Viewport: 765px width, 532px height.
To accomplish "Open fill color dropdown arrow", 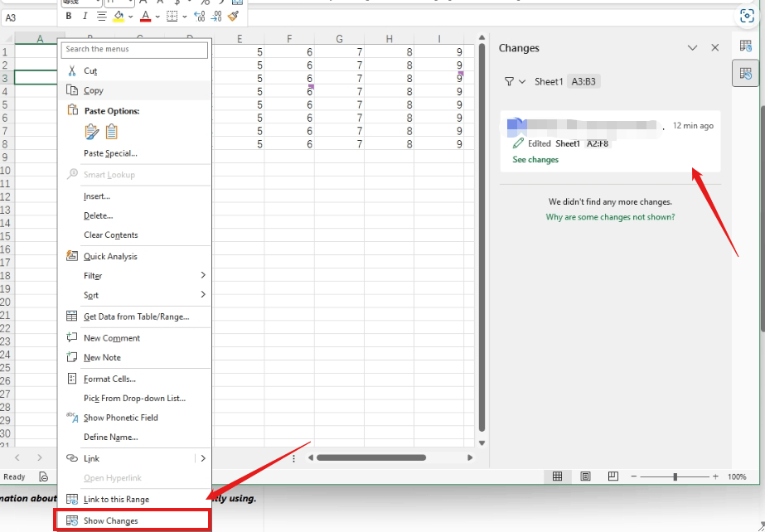I will pyautogui.click(x=131, y=17).
